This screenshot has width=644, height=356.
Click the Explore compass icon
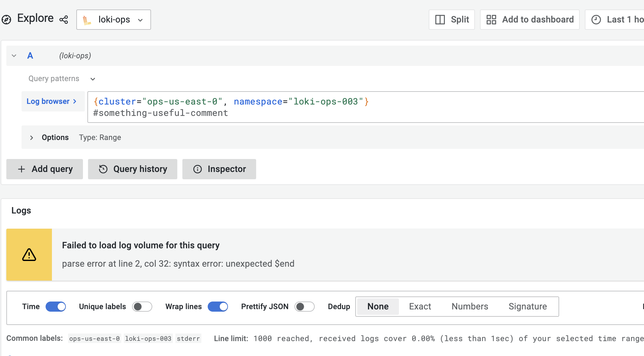point(7,19)
